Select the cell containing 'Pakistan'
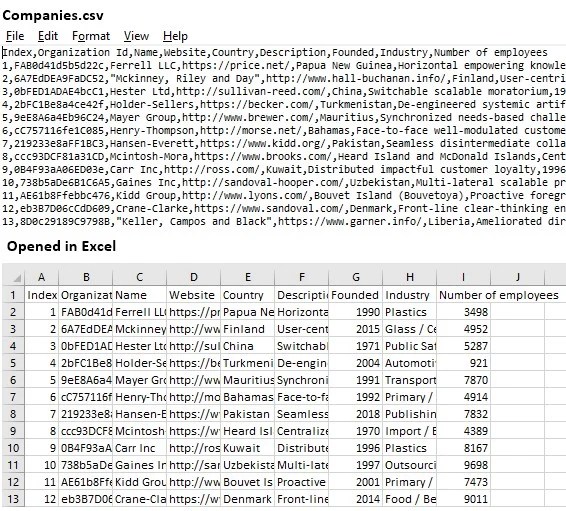Image resolution: width=566 pixels, height=511 pixels. pos(248,414)
